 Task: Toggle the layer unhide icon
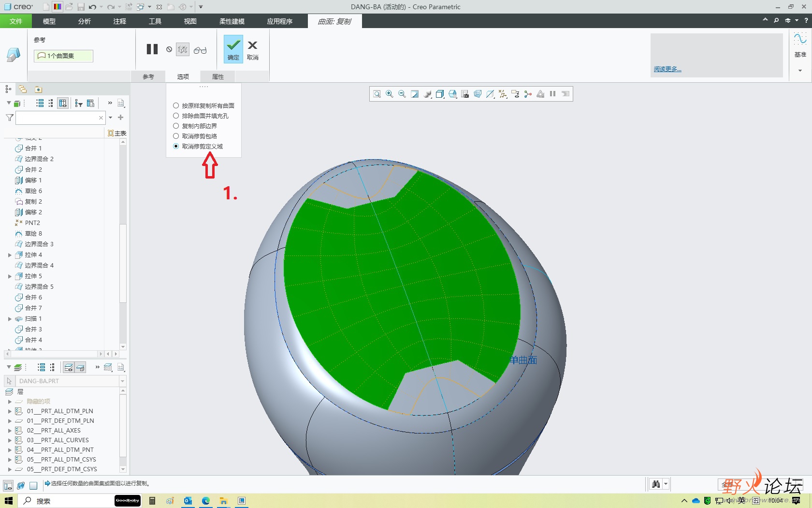80,368
